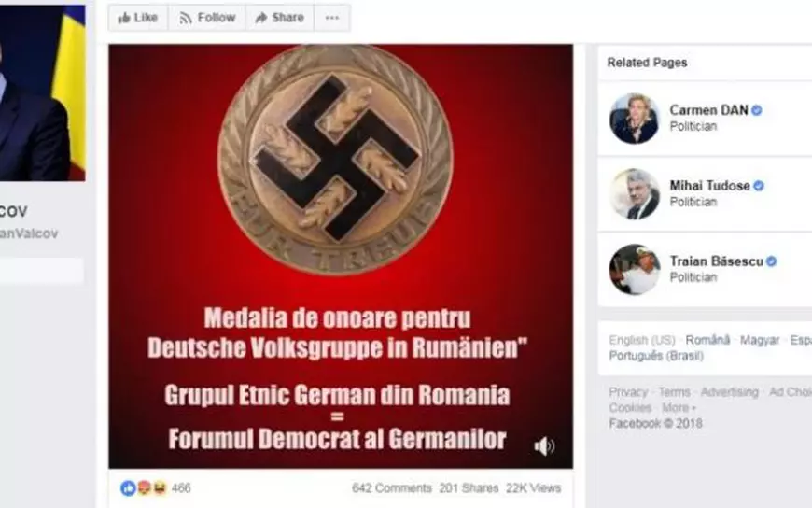This screenshot has height=508, width=812.
Task: Open the Cookies footer link
Action: 630,407
